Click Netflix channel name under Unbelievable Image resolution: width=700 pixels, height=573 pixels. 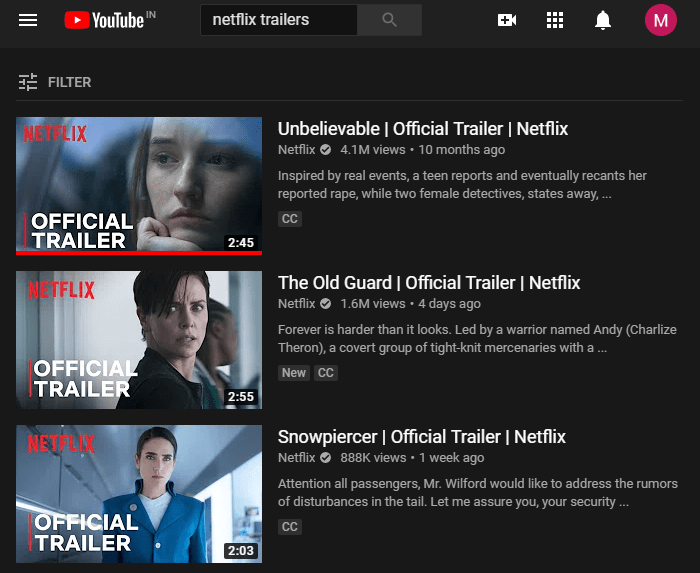click(x=296, y=150)
